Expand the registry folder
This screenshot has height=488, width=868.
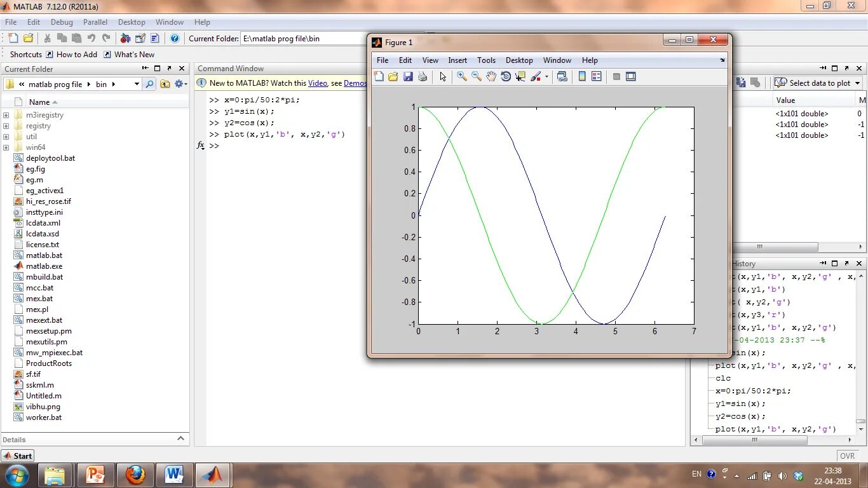coord(6,126)
